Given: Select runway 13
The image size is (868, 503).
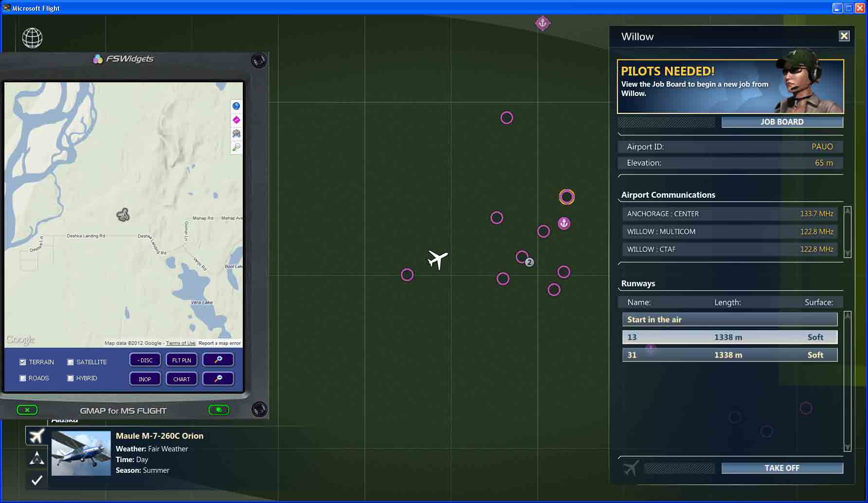Looking at the screenshot, I should [x=730, y=337].
